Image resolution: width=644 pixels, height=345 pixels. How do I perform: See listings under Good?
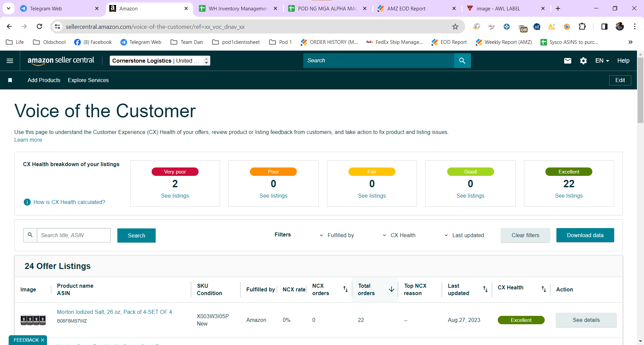[x=470, y=196]
